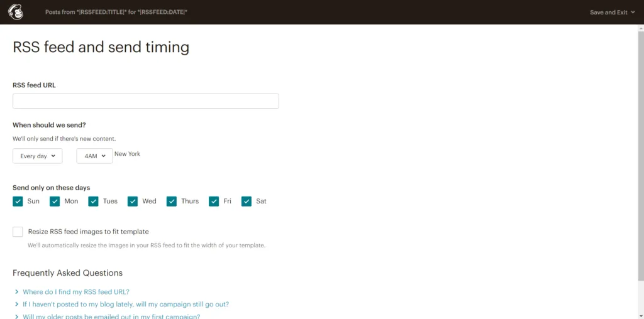Disable sending on Wed
The height and width of the screenshot is (319, 644).
[x=133, y=201]
